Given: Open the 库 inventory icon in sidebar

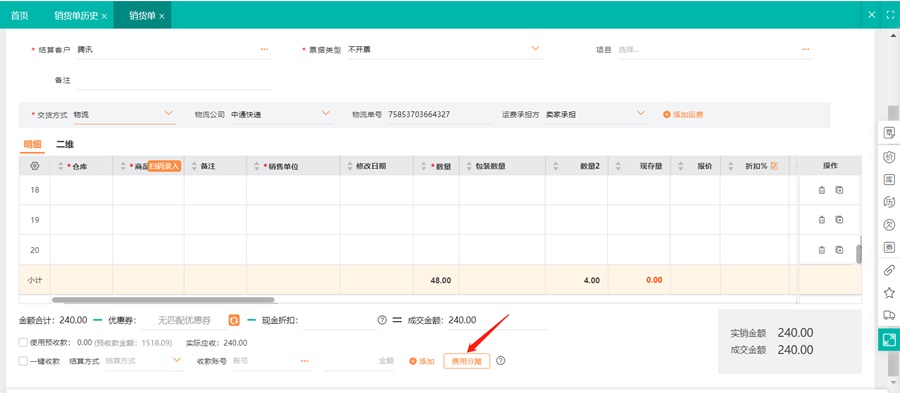Looking at the screenshot, I should 889,179.
